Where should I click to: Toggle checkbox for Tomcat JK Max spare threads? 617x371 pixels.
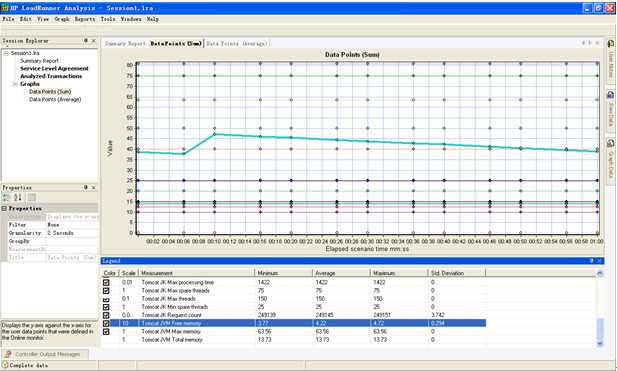tap(106, 291)
